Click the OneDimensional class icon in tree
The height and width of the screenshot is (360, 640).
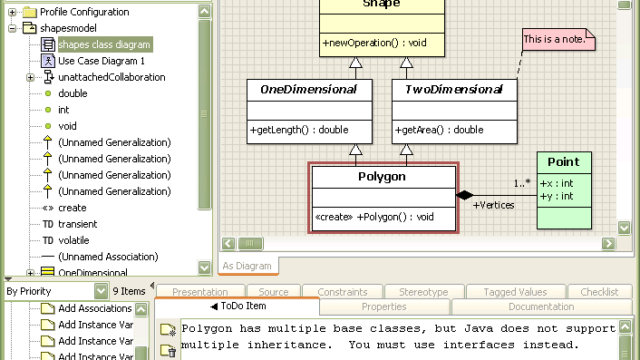[48, 272]
